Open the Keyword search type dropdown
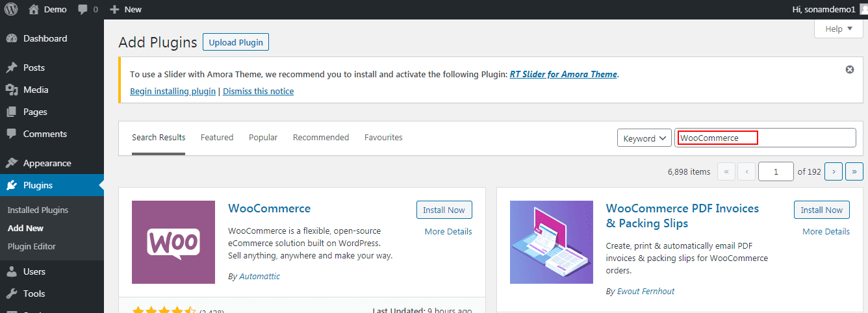 (644, 138)
